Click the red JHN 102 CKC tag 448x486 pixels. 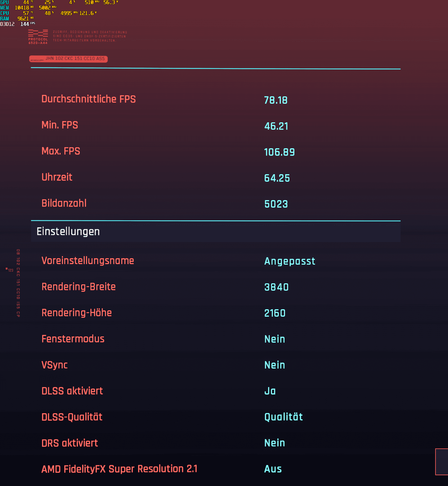(x=68, y=59)
